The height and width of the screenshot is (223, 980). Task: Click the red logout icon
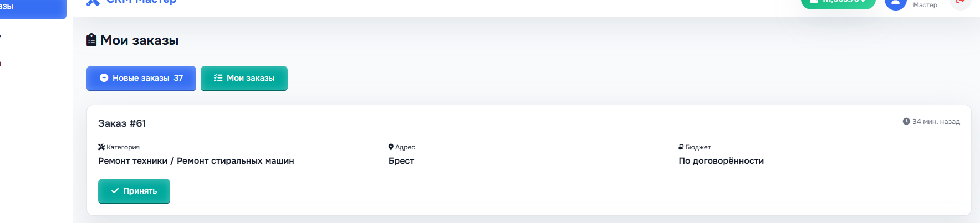pyautogui.click(x=961, y=2)
